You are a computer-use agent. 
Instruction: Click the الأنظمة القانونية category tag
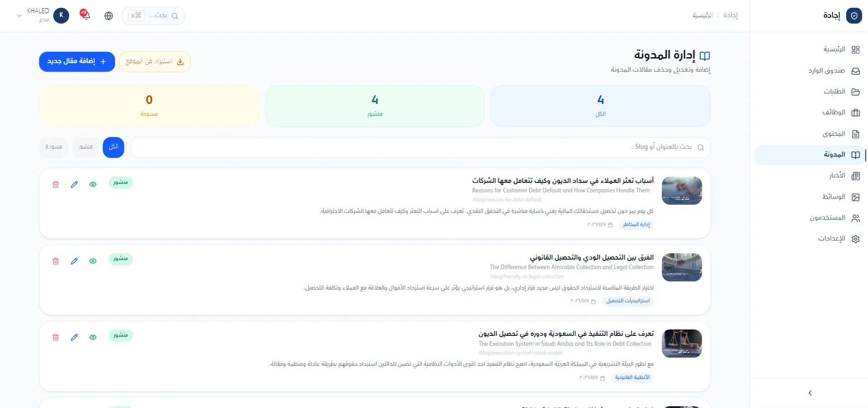point(632,378)
